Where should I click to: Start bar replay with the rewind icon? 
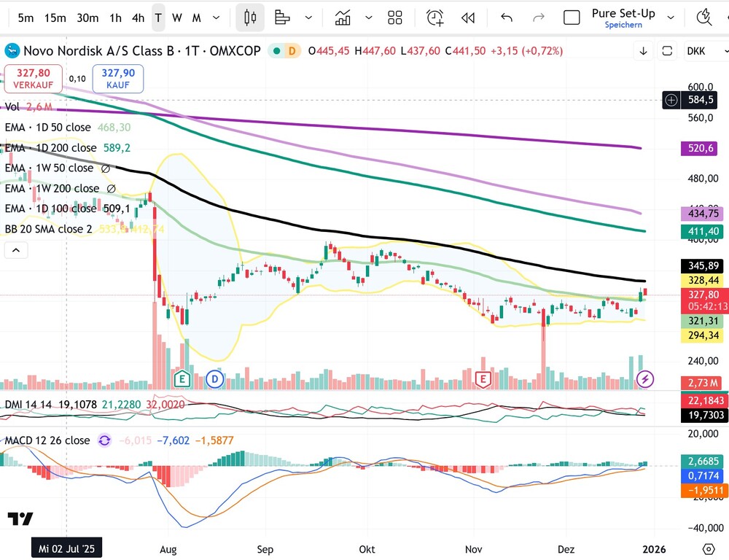tap(468, 17)
